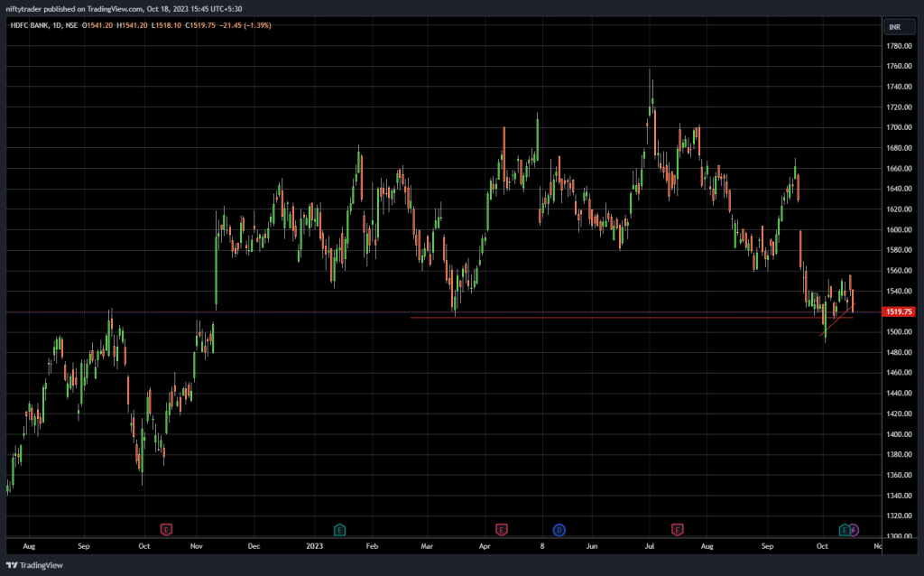This screenshot has height=576, width=924.
Task: Click the Mar label on the time axis
Action: [x=427, y=546]
